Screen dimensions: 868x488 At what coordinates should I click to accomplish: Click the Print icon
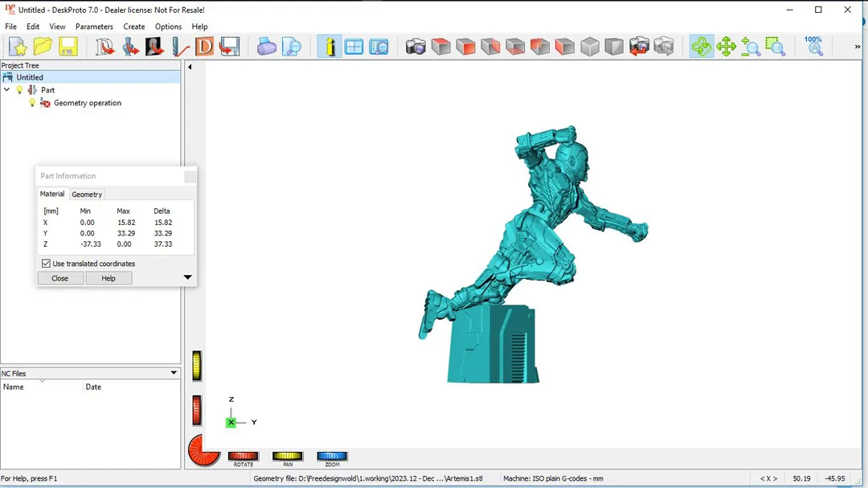(x=266, y=47)
